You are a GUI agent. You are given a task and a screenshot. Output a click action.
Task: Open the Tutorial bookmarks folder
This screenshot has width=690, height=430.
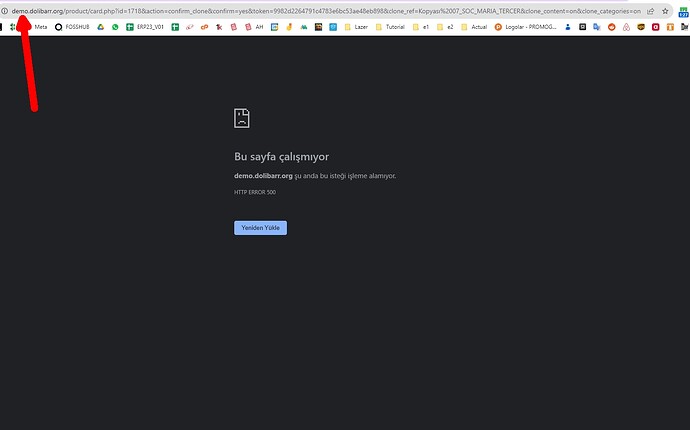click(x=390, y=27)
